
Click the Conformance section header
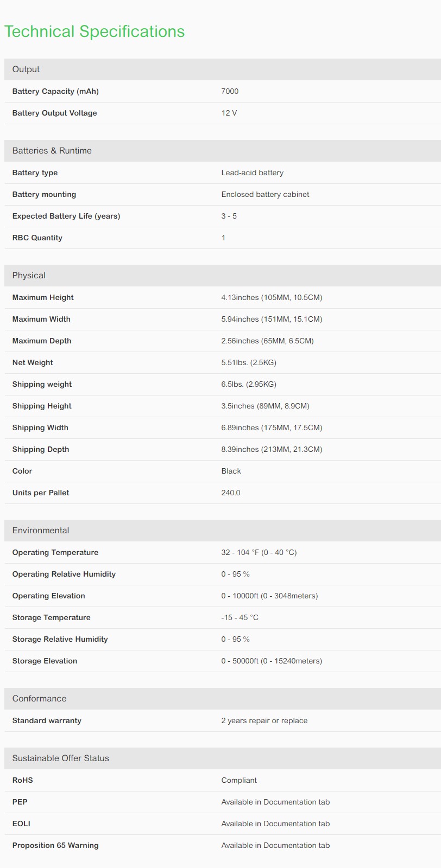pyautogui.click(x=223, y=699)
